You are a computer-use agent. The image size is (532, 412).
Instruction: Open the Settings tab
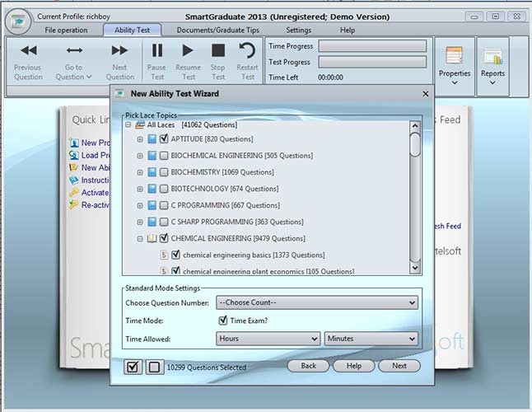(x=299, y=30)
